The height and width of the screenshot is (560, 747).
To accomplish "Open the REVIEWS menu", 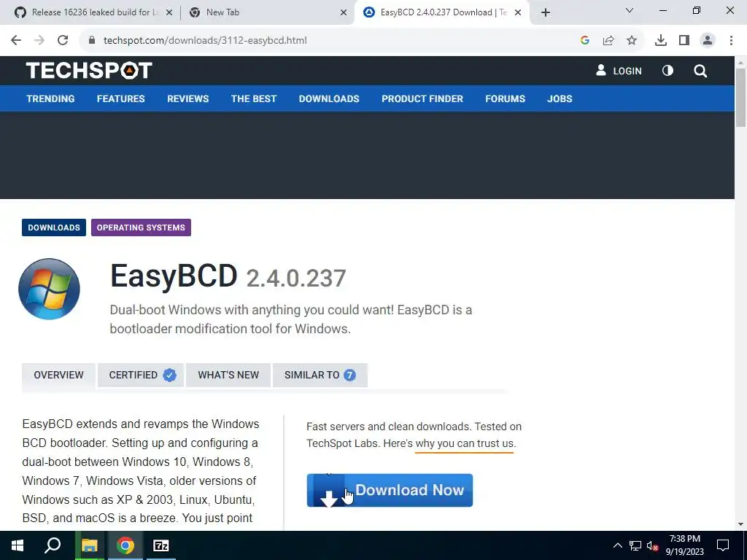I will click(187, 98).
